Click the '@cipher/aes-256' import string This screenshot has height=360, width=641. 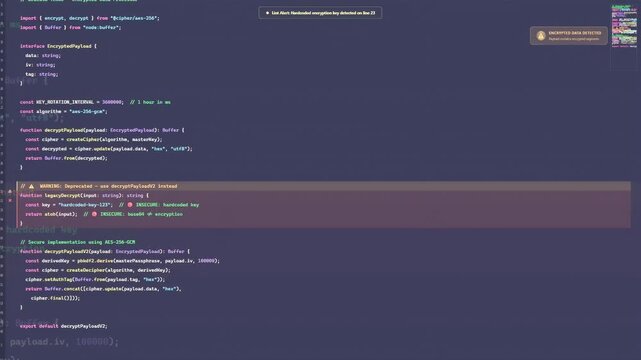(135, 18)
